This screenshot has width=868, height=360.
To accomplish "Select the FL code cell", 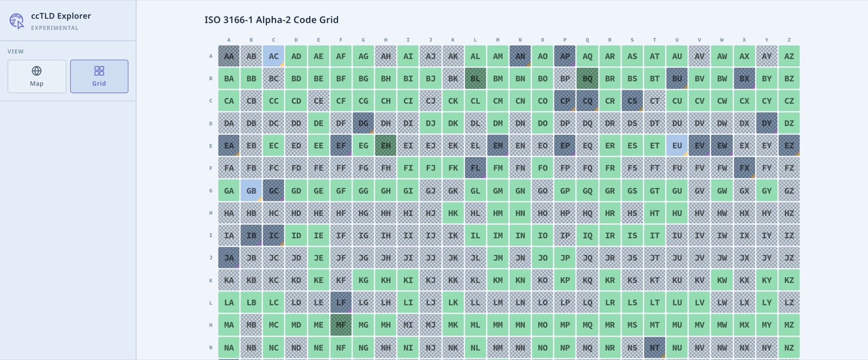I will point(475,168).
